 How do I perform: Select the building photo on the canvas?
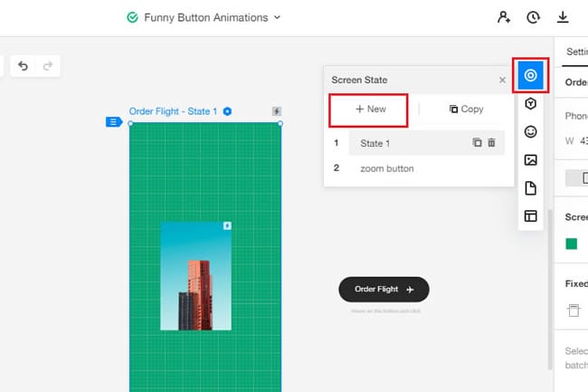[x=195, y=276]
